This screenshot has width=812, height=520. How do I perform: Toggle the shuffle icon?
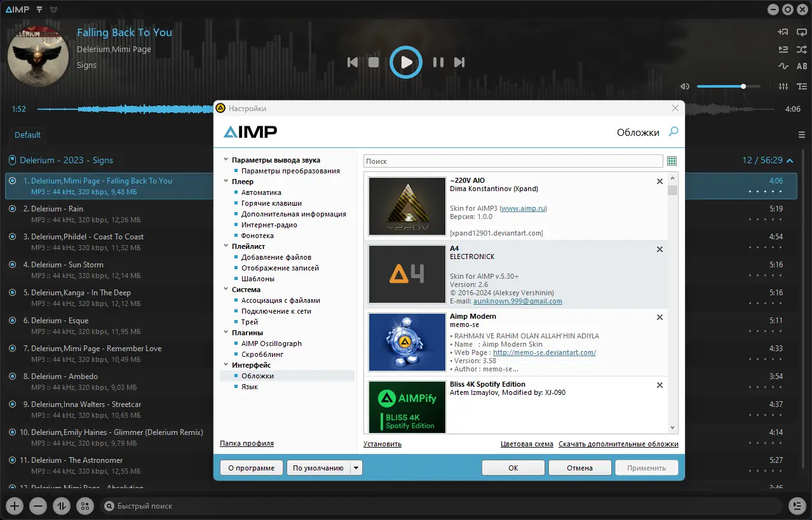click(802, 49)
